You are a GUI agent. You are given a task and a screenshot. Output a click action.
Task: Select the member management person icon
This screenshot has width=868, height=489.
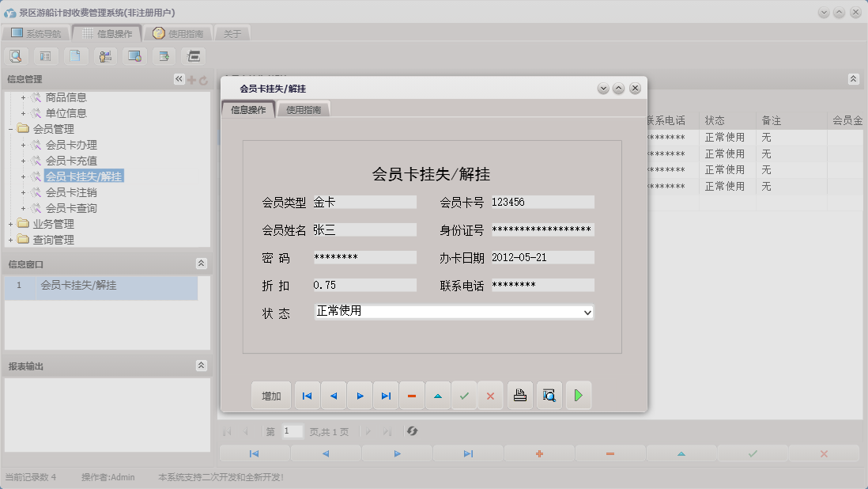[x=104, y=55]
